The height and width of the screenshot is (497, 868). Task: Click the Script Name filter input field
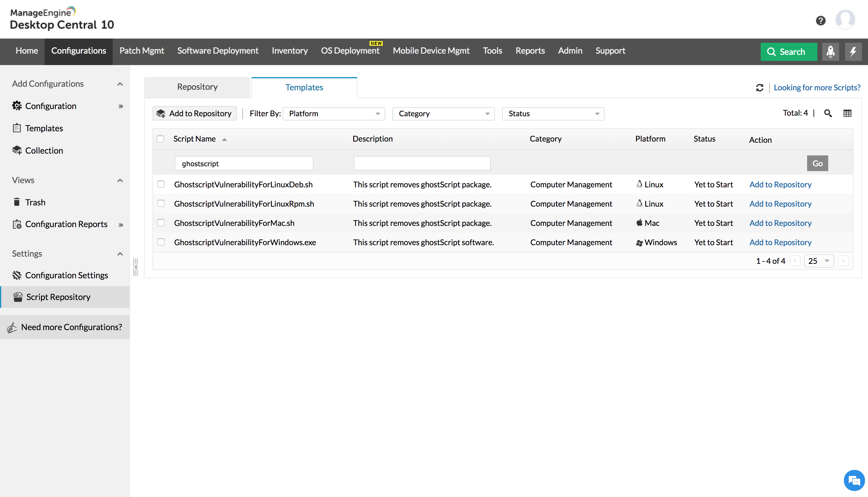244,164
